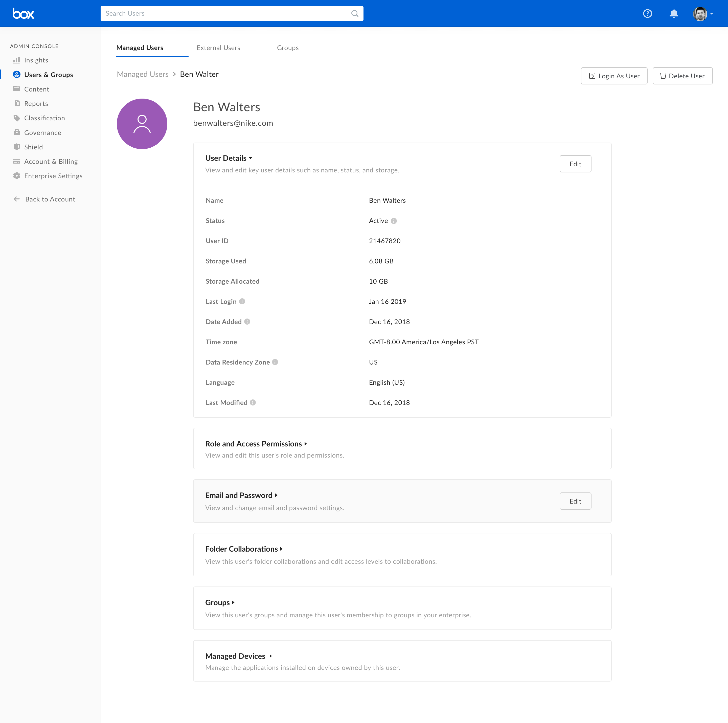
Task: Click the Box logo
Action: (23, 14)
